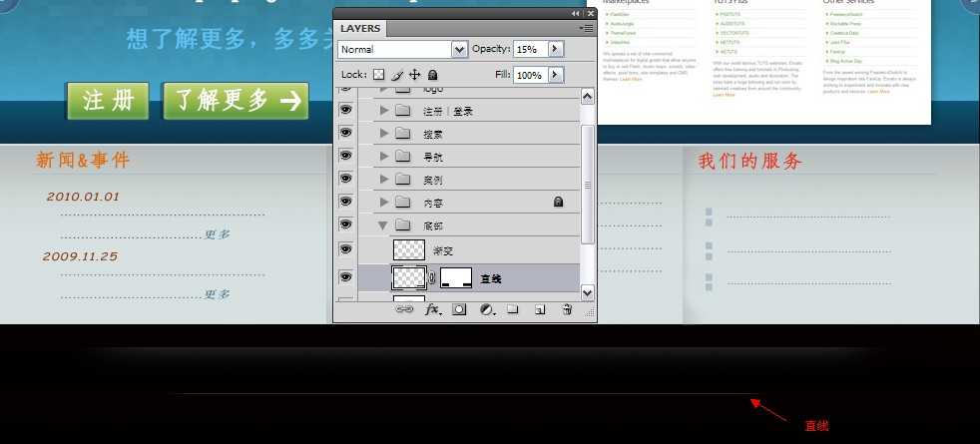Expand the 注册|登录 group triangle
This screenshot has width=980, height=444.
[384, 111]
